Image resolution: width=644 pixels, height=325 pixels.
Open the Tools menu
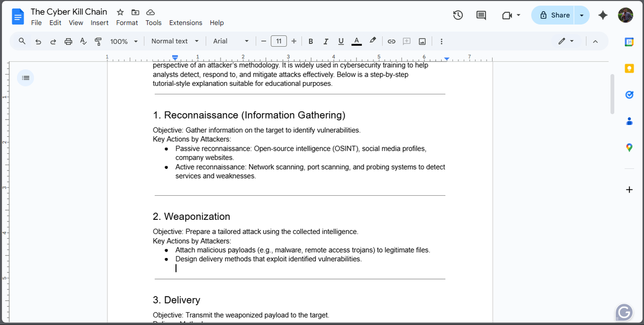(x=153, y=23)
